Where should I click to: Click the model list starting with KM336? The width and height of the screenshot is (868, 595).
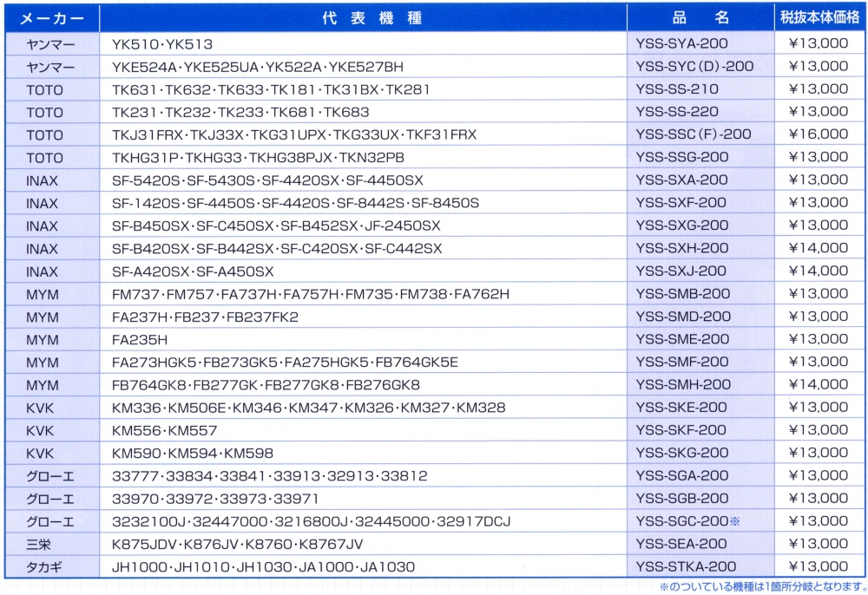(x=308, y=409)
